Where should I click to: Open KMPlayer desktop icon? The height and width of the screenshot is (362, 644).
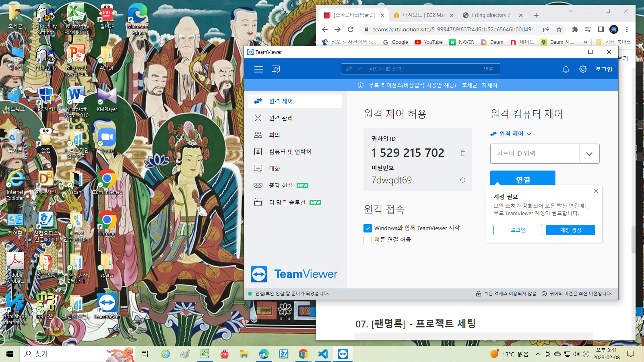coord(107,99)
